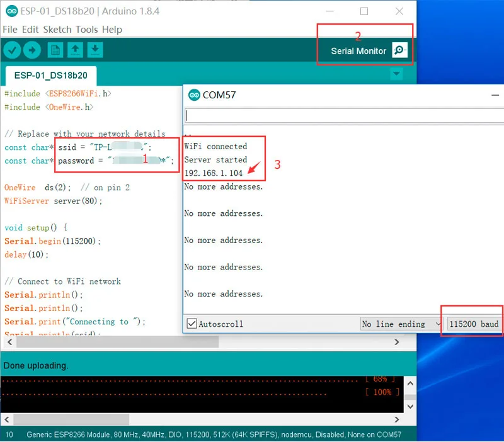Click console horizontal scrollbar left arrow

tap(7, 419)
